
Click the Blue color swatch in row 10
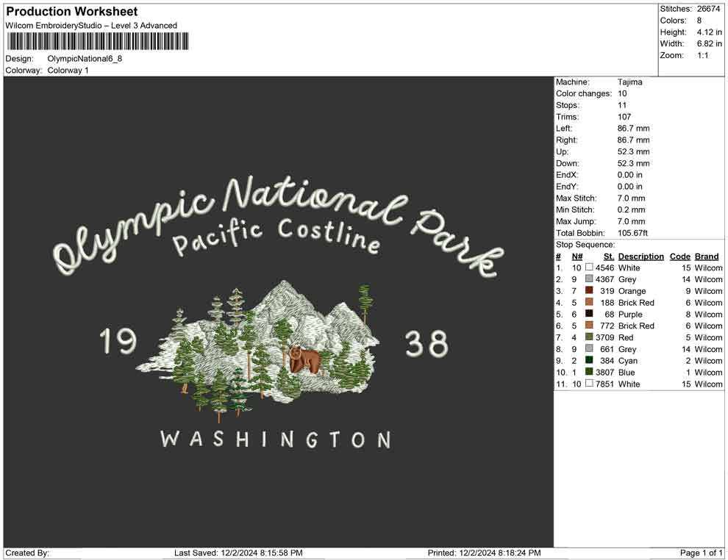[x=589, y=372]
